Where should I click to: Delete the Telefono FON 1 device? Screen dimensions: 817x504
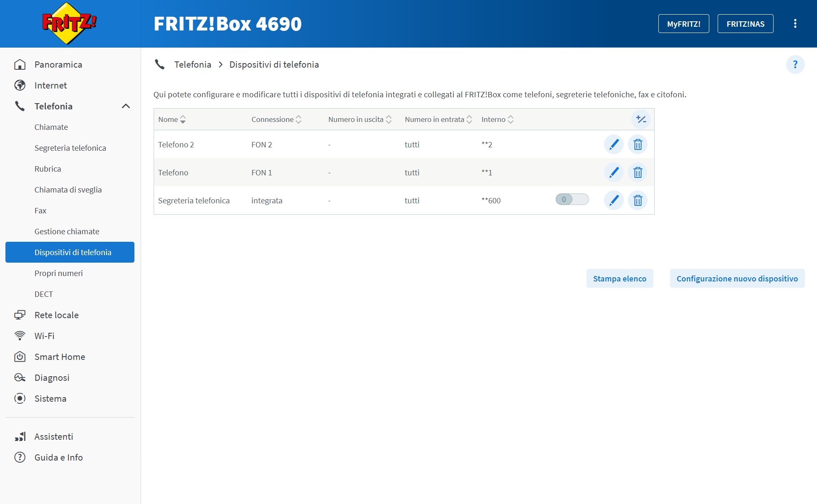[637, 172]
